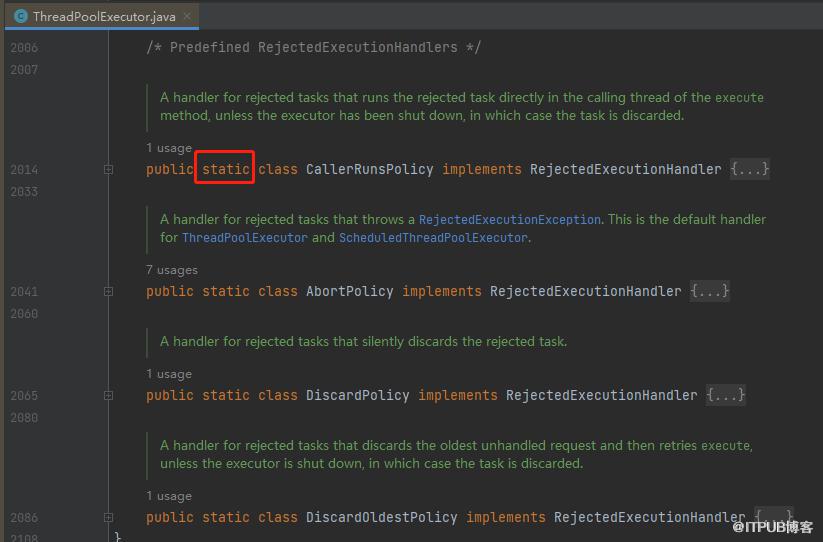Unfold the collapsed {...} body of AbortPolicy
The image size is (823, 542).
pos(710,291)
